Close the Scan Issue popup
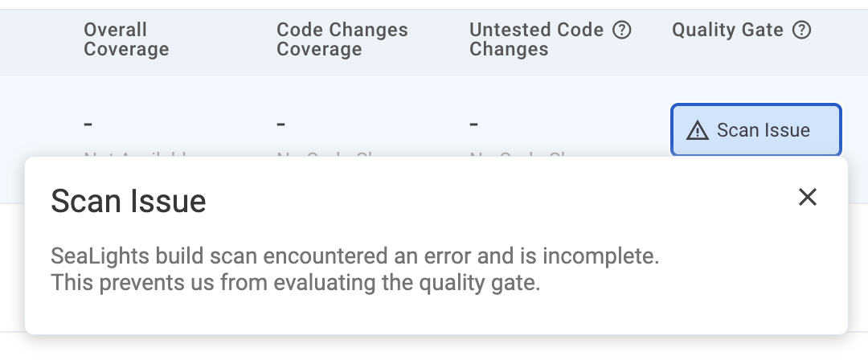 [x=807, y=197]
